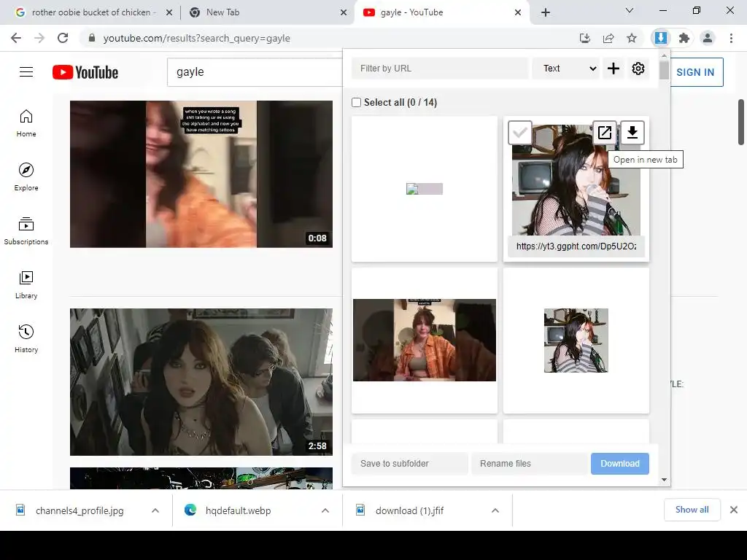Toggle Select all (0 / 14) checkbox
The image size is (747, 560).
[356, 102]
